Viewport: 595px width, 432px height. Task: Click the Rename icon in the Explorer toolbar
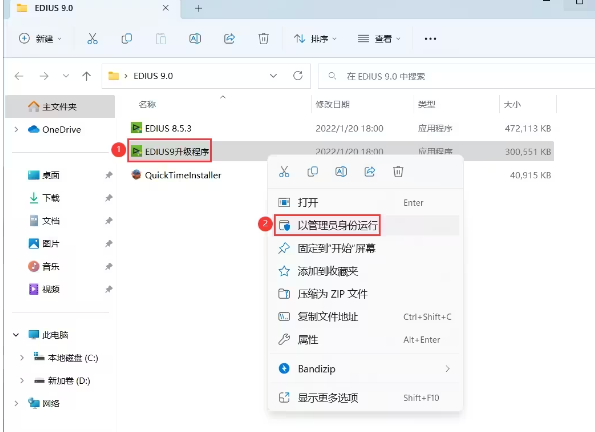point(195,39)
